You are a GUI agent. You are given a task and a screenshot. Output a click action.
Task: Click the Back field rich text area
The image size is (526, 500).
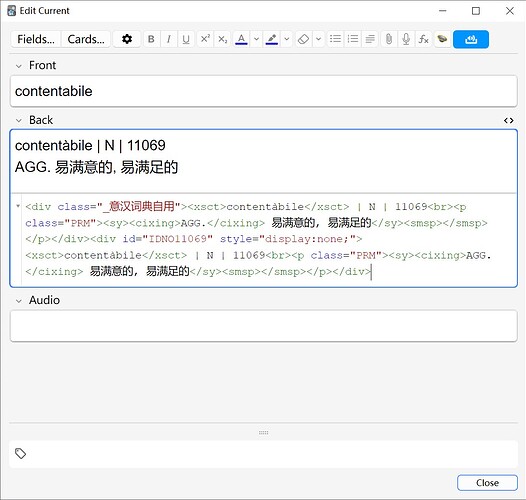[x=263, y=161]
